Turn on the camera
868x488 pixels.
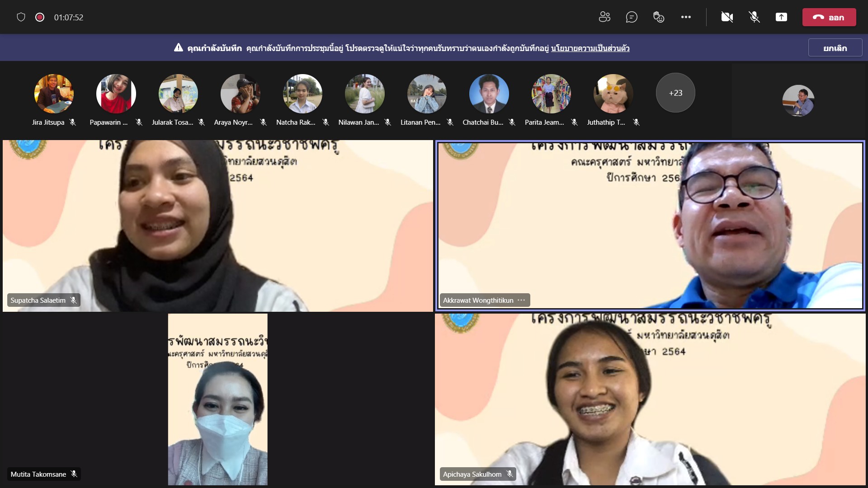pyautogui.click(x=727, y=17)
